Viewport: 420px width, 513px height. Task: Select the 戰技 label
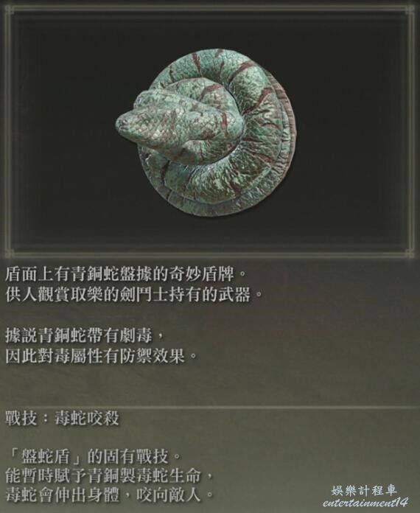pos(21,419)
